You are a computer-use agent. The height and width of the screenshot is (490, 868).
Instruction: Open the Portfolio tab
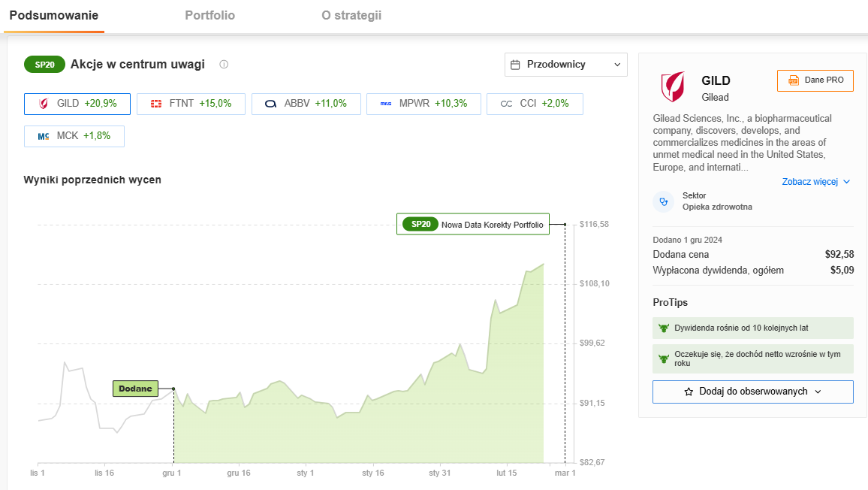(209, 16)
